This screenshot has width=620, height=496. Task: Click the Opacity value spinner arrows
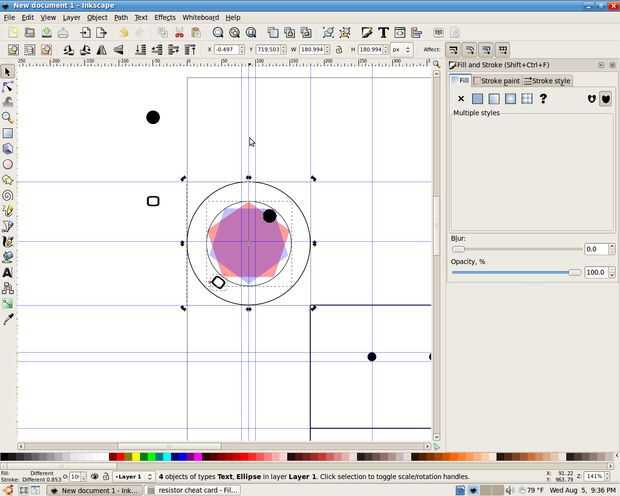click(612, 273)
